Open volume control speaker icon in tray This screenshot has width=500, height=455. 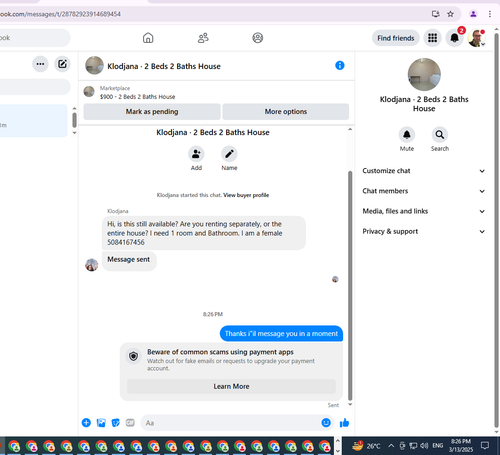point(424,446)
